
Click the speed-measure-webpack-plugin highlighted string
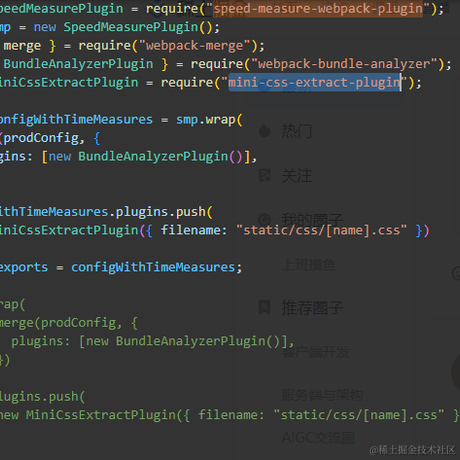click(x=318, y=8)
